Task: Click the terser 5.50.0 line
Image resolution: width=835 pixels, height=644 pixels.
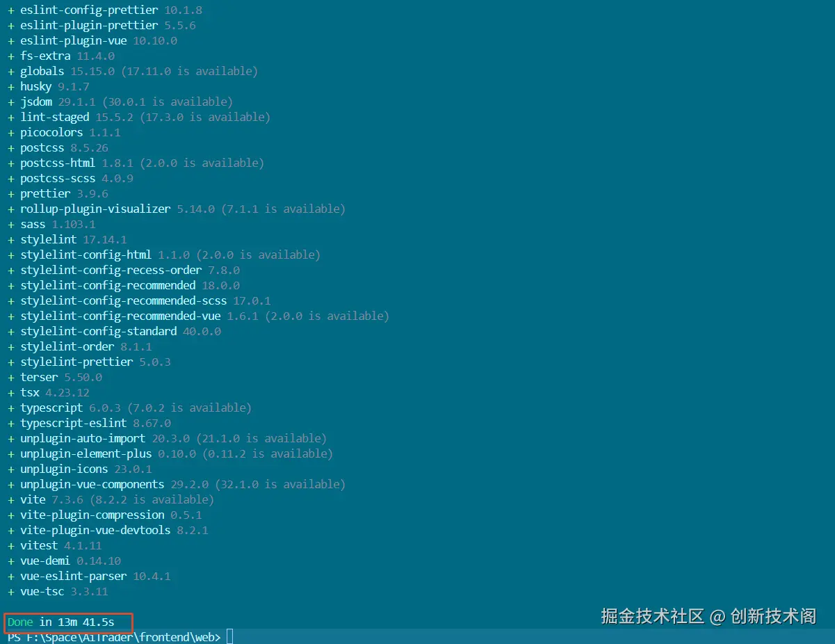Action: (55, 378)
